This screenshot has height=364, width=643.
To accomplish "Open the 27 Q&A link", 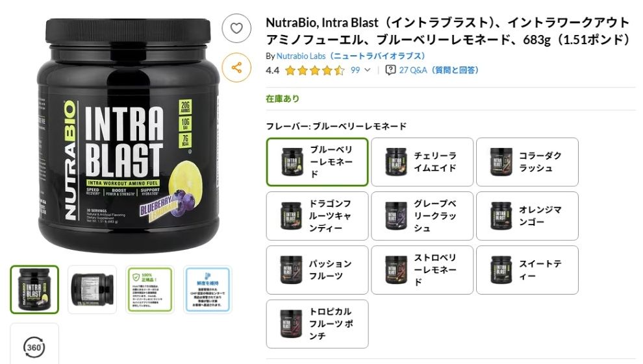I will (439, 70).
